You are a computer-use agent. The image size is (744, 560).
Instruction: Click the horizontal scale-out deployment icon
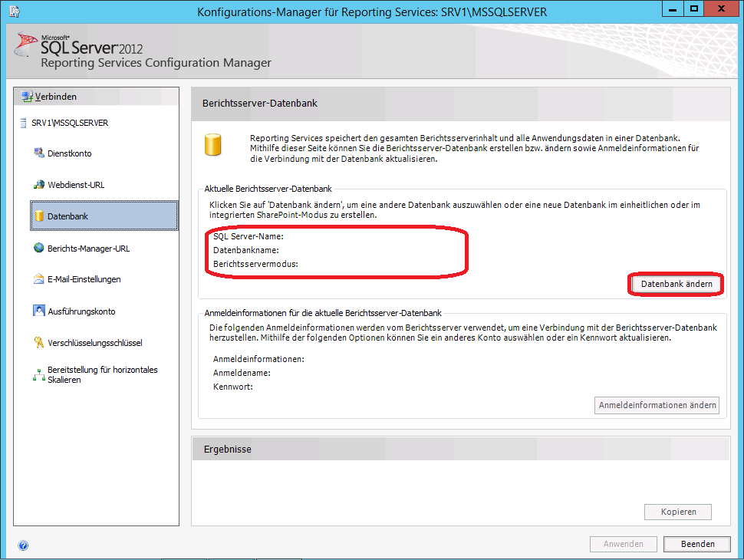click(39, 375)
